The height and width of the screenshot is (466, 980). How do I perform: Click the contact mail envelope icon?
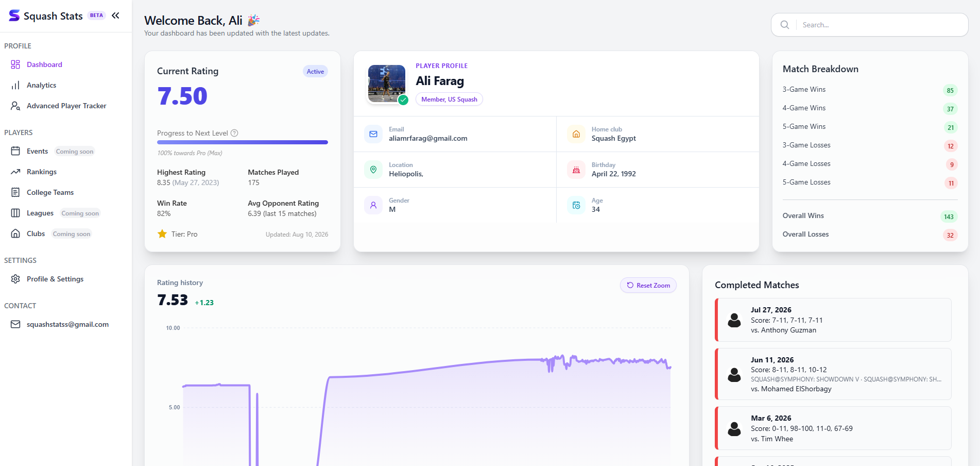tap(15, 324)
